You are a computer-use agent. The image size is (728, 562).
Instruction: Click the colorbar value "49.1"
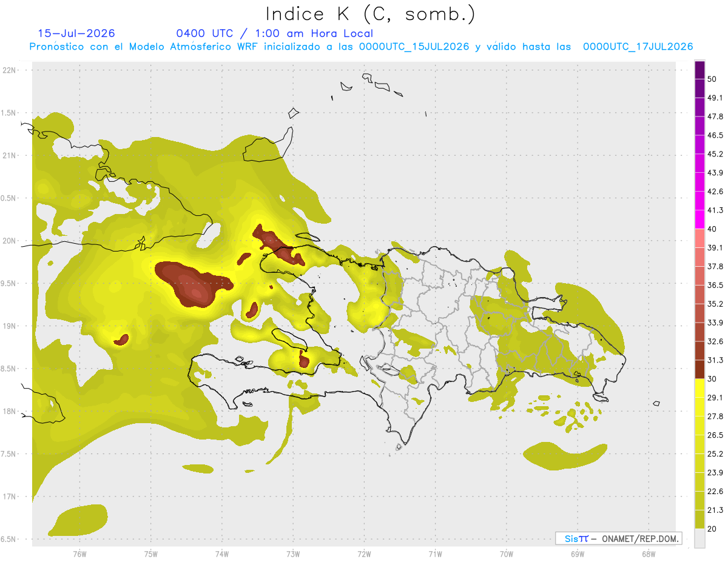click(x=715, y=98)
